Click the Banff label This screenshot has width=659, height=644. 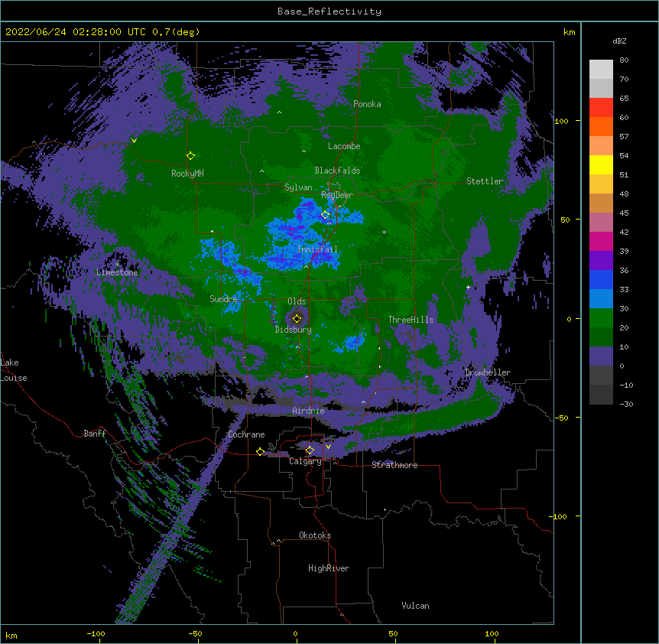click(95, 434)
